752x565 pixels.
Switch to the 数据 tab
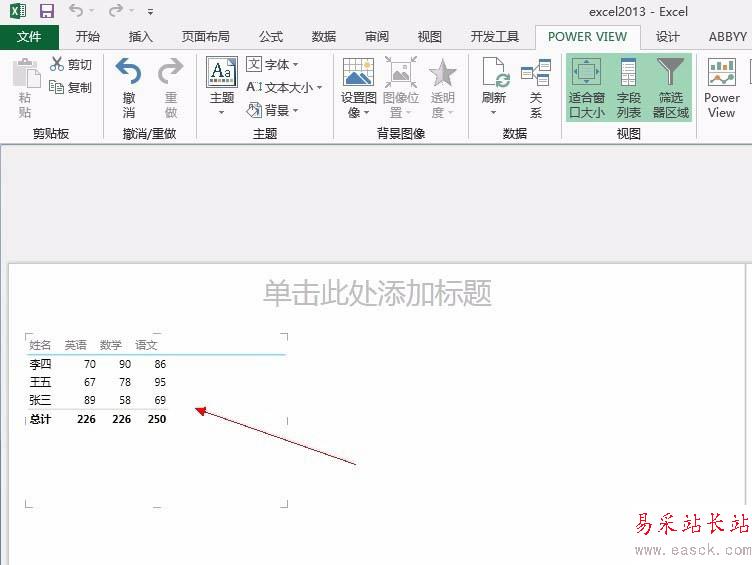(x=324, y=36)
